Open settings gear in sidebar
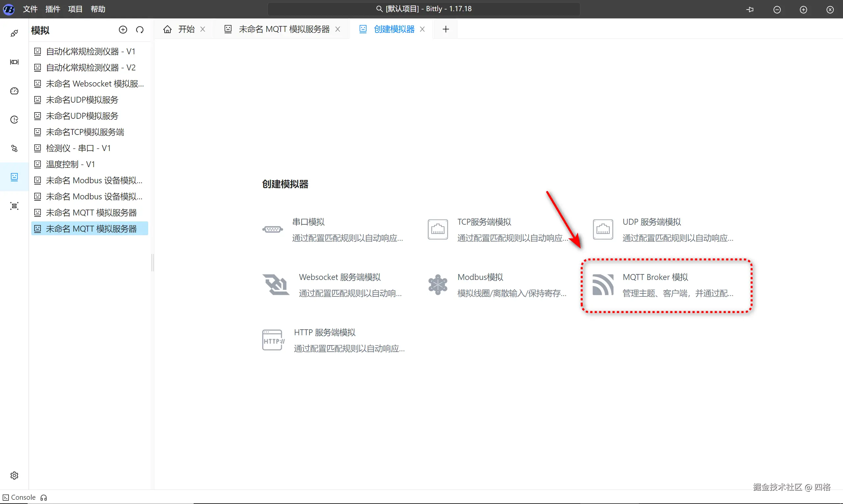The image size is (843, 504). [x=14, y=475]
